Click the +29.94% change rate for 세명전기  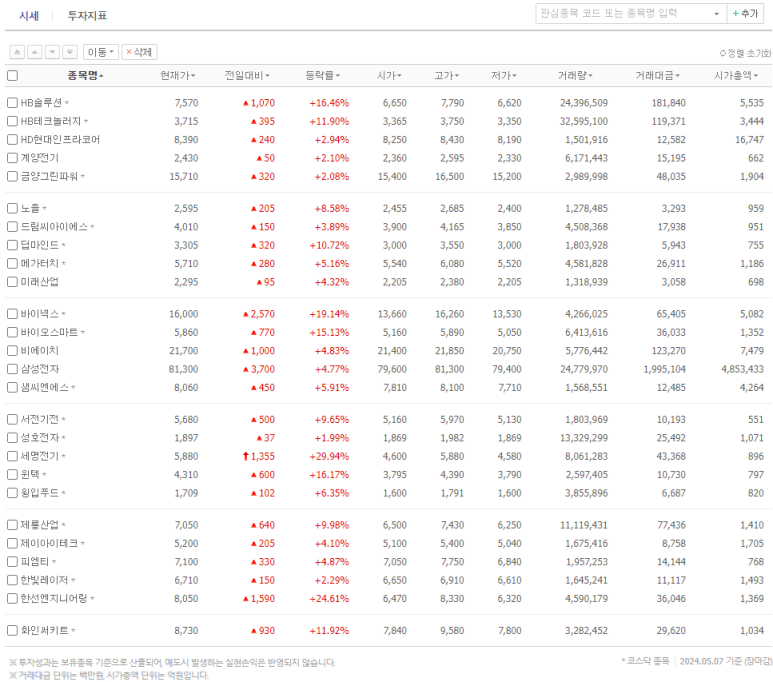coord(329,456)
